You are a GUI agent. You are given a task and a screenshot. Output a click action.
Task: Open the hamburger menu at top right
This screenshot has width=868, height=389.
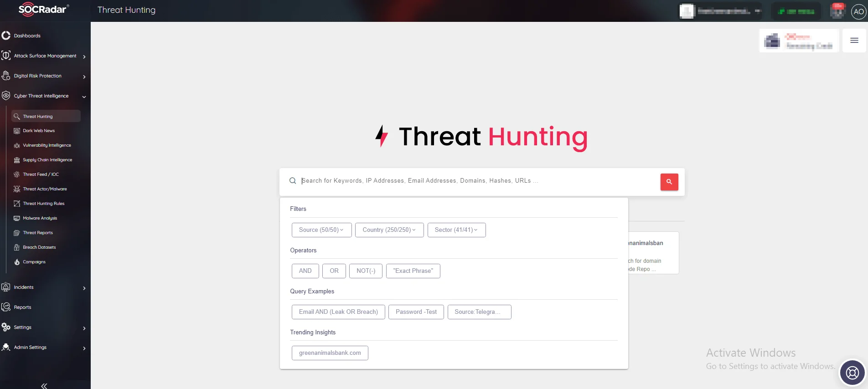coord(854,41)
